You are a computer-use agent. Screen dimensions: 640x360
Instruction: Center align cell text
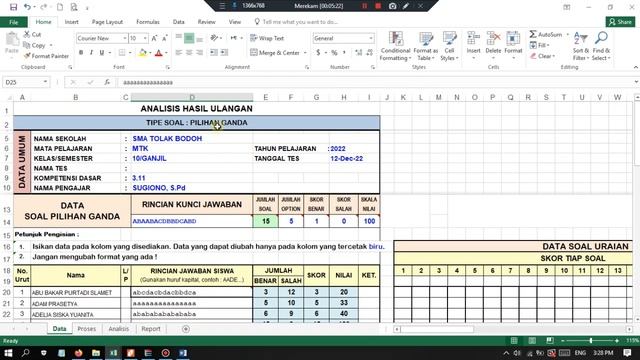[x=189, y=53]
